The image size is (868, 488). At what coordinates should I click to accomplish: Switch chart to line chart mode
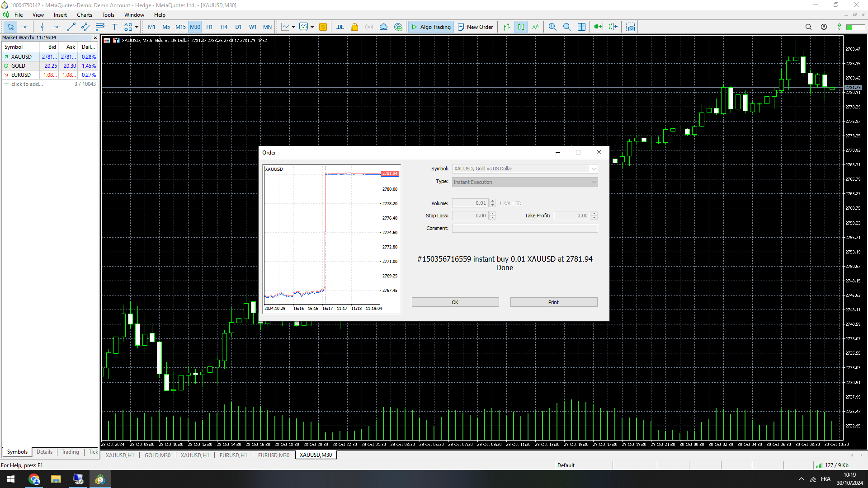coord(536,27)
